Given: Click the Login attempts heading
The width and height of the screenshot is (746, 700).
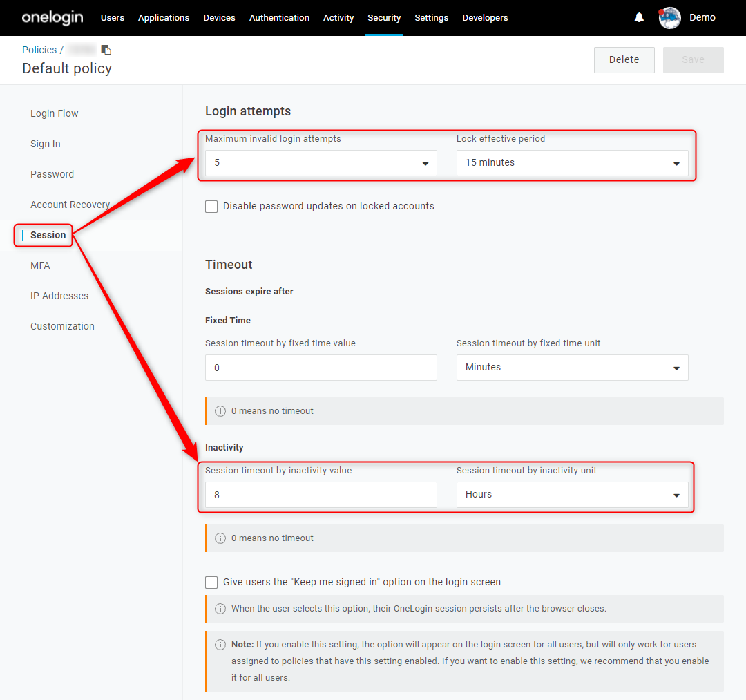Looking at the screenshot, I should [248, 111].
